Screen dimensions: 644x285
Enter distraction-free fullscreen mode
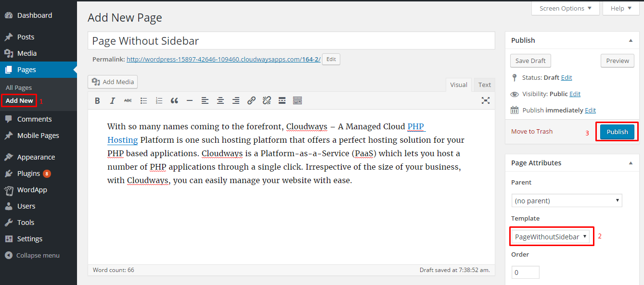[486, 100]
